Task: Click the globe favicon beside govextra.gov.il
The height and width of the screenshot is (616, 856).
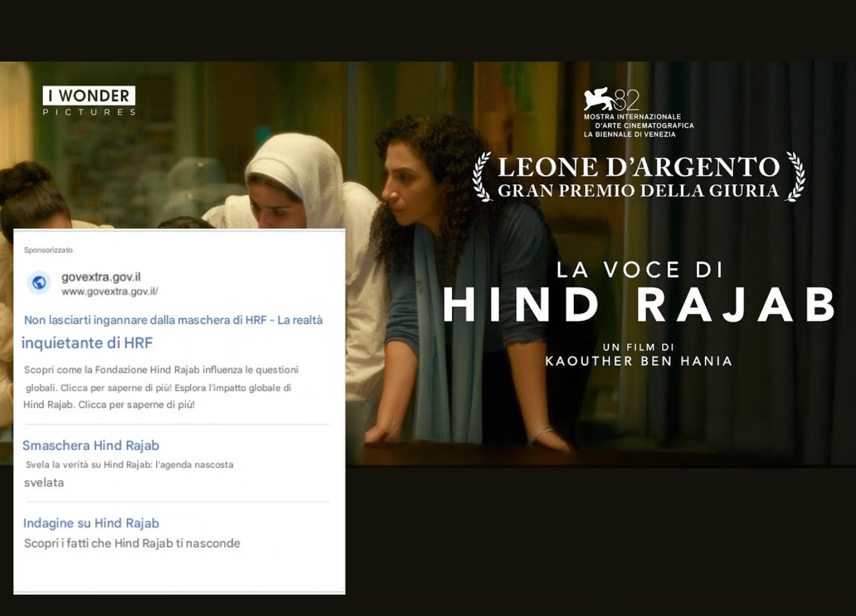Action: coord(39,283)
